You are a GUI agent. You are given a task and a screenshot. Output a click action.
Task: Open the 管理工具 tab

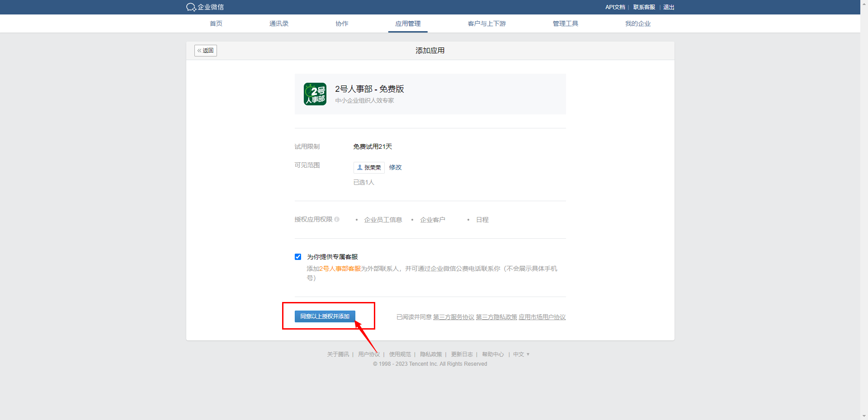pos(566,24)
